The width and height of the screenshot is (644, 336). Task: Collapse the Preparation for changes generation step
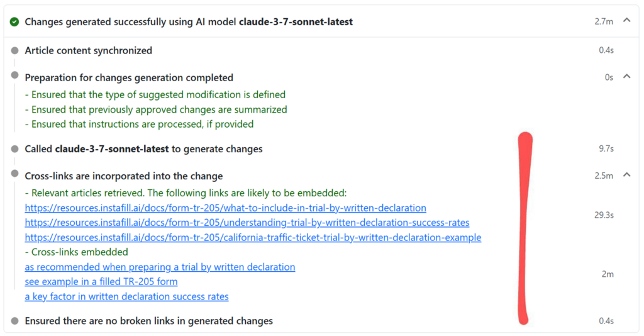pos(627,76)
